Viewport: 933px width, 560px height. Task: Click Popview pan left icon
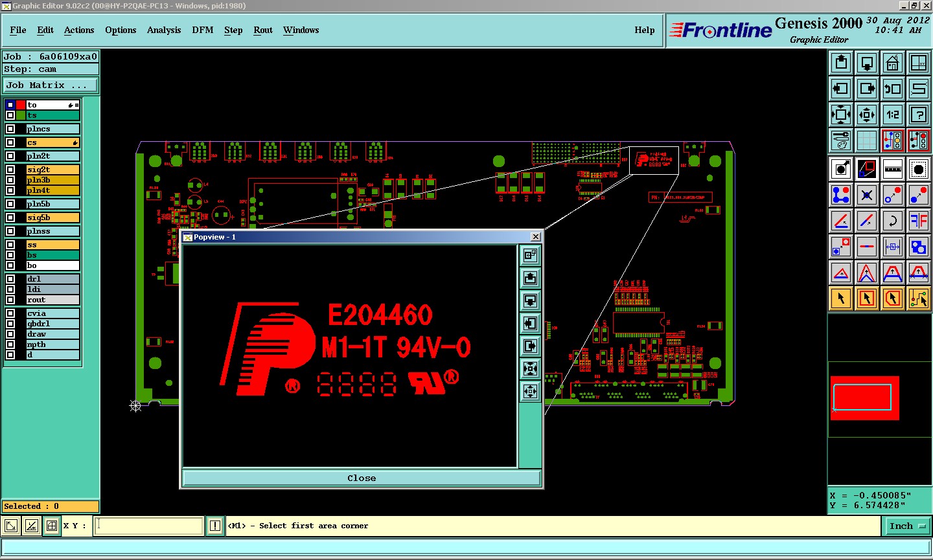tap(531, 324)
